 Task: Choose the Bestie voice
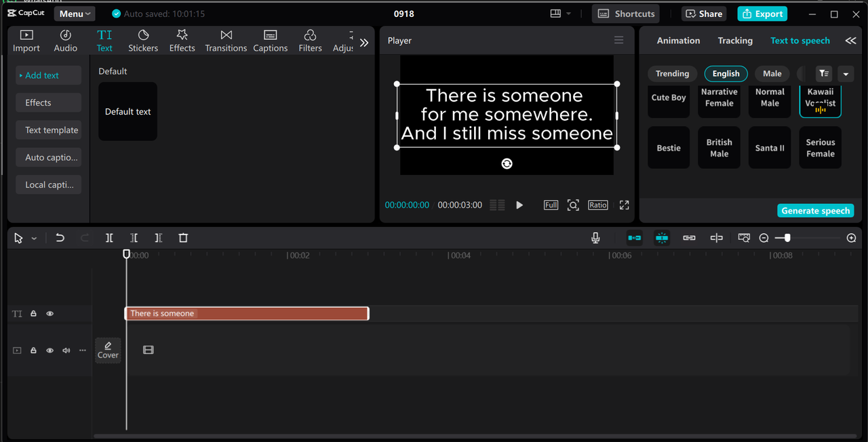[x=669, y=148]
